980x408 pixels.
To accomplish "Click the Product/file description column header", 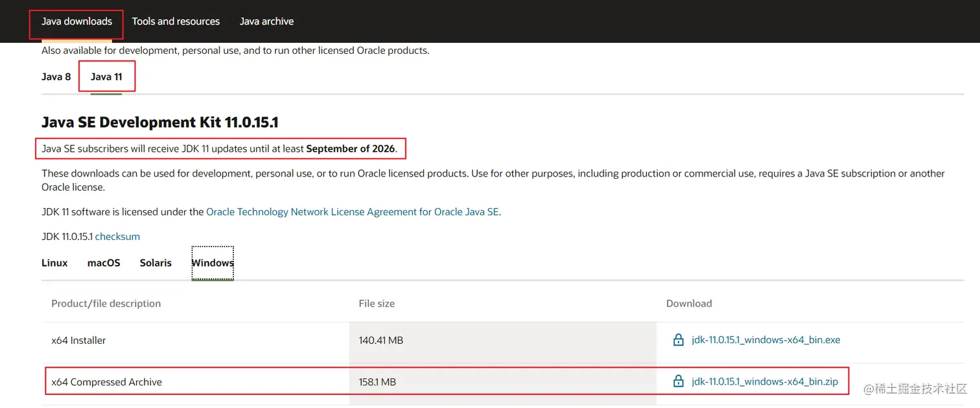I will pyautogui.click(x=106, y=304).
